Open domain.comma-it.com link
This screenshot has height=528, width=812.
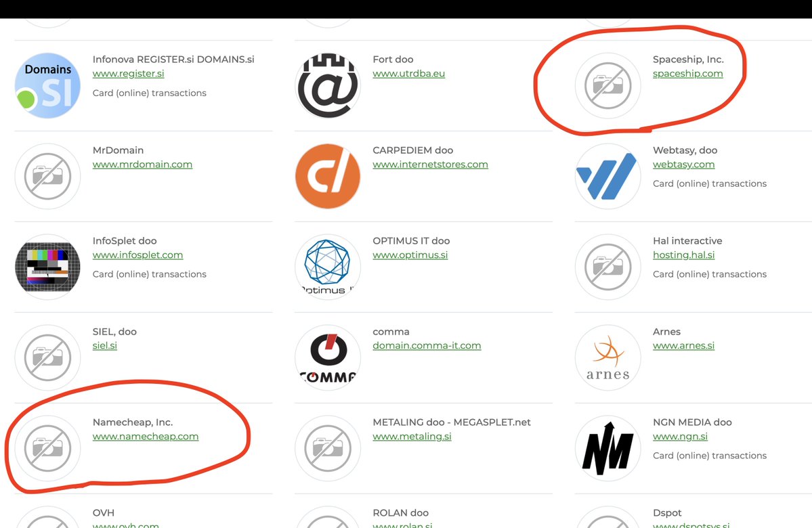pos(427,345)
